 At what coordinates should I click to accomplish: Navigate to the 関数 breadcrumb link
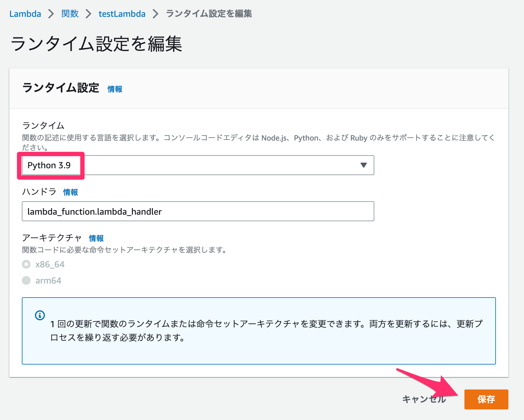point(70,14)
